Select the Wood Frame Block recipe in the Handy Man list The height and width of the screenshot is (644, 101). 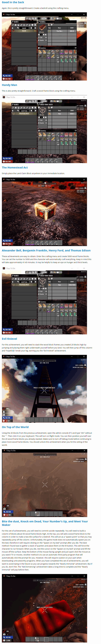[x=24, y=113]
